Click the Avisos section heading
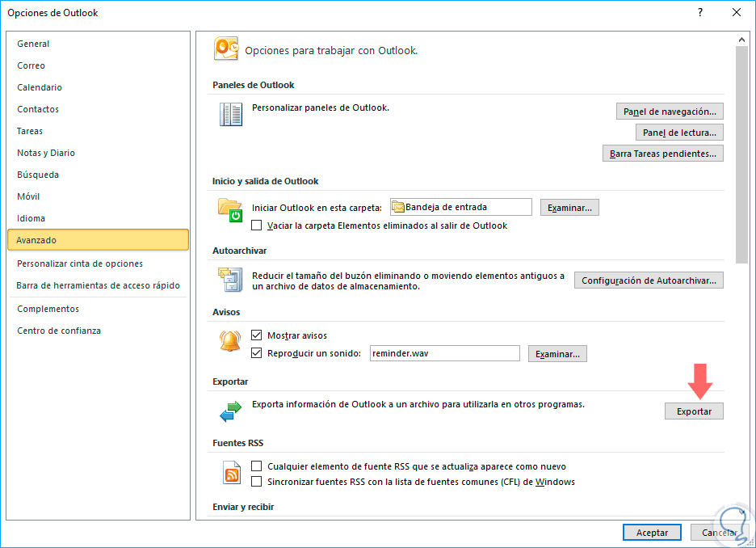This screenshot has width=756, height=548. point(226,312)
